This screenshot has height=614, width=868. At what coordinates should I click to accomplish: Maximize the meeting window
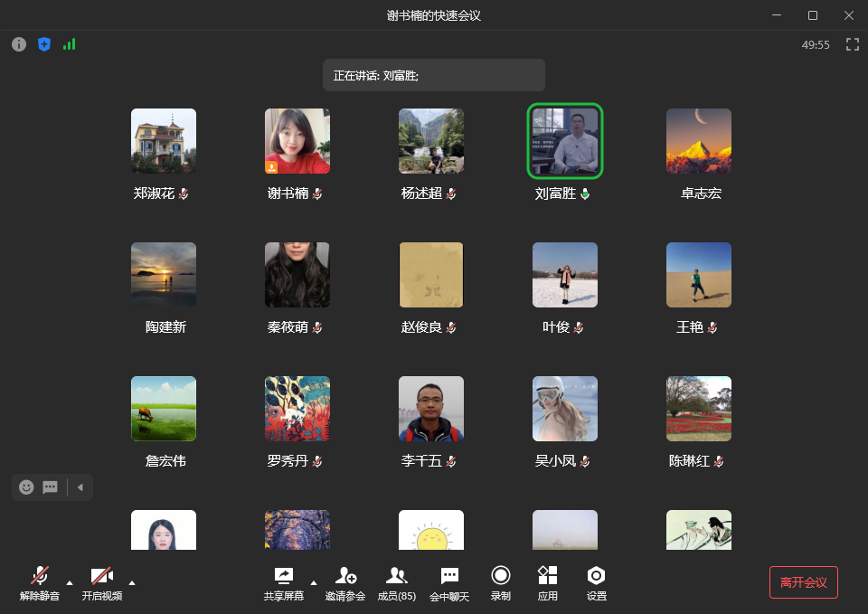(x=813, y=15)
